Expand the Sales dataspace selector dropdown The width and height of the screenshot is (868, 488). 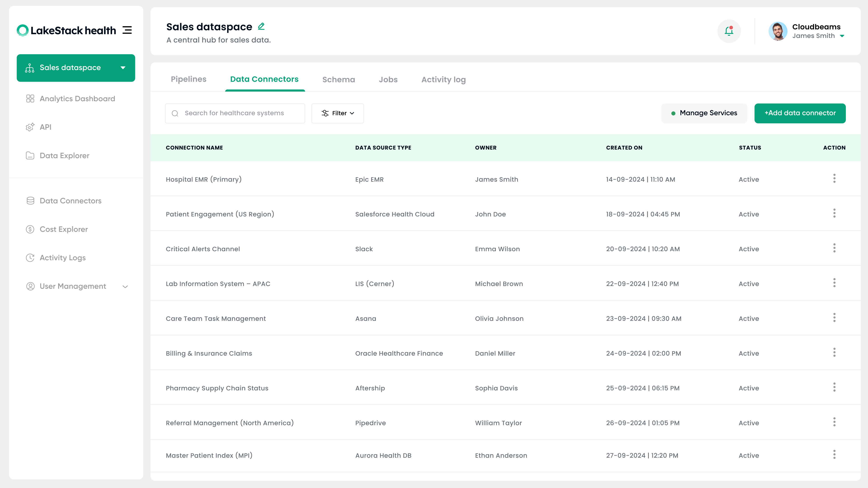tap(123, 68)
